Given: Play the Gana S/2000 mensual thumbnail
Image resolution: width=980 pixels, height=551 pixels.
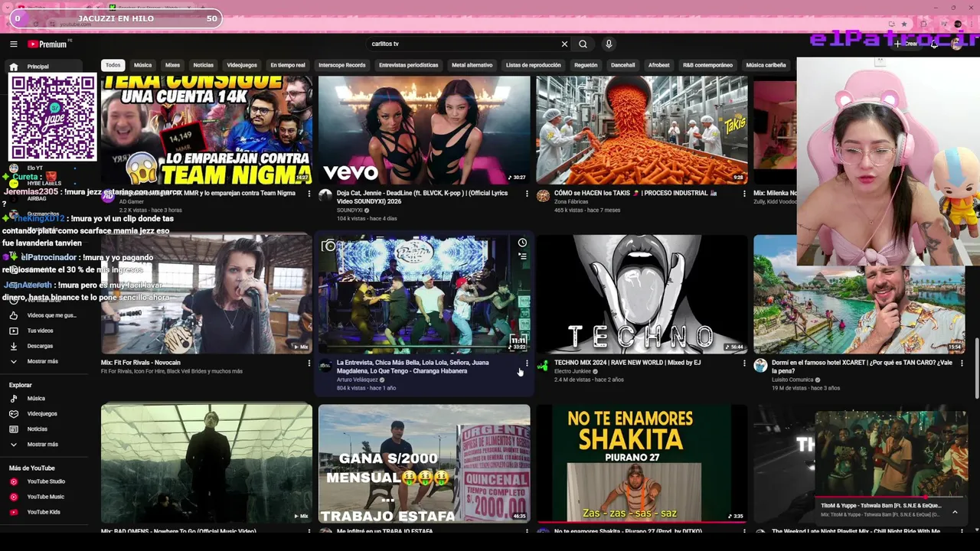Looking at the screenshot, I should click(x=424, y=464).
